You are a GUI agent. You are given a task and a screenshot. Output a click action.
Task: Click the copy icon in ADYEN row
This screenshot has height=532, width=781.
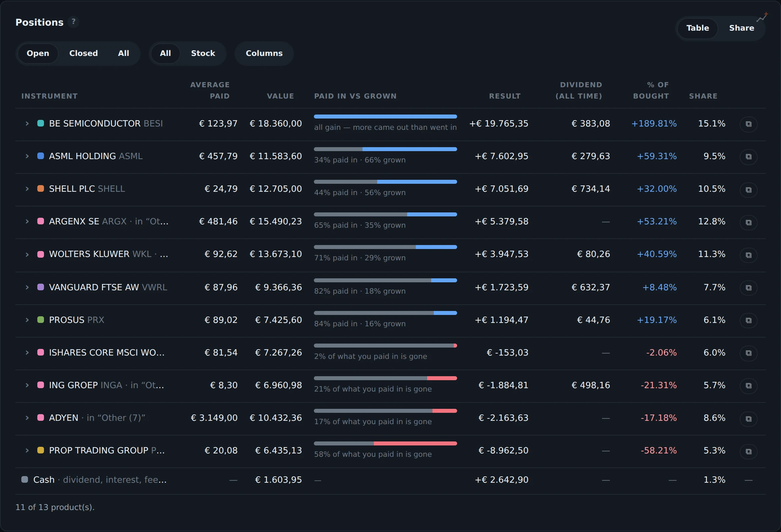(x=748, y=418)
